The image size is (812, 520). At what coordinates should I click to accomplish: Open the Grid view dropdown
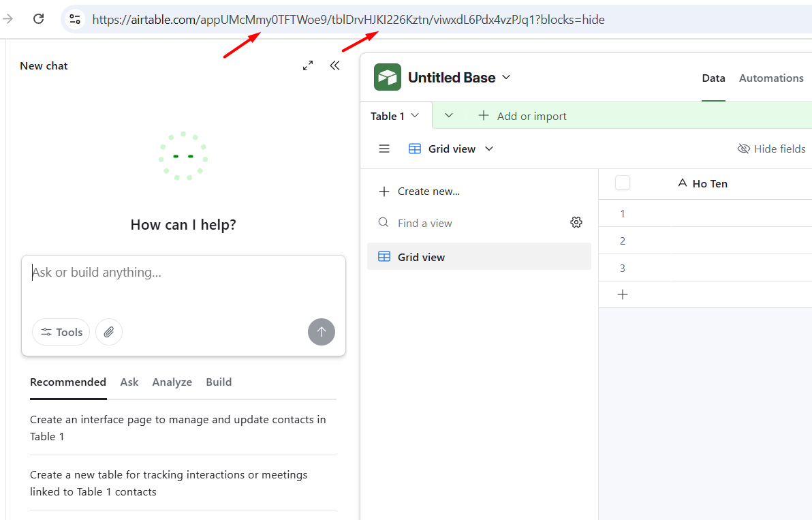[489, 149]
